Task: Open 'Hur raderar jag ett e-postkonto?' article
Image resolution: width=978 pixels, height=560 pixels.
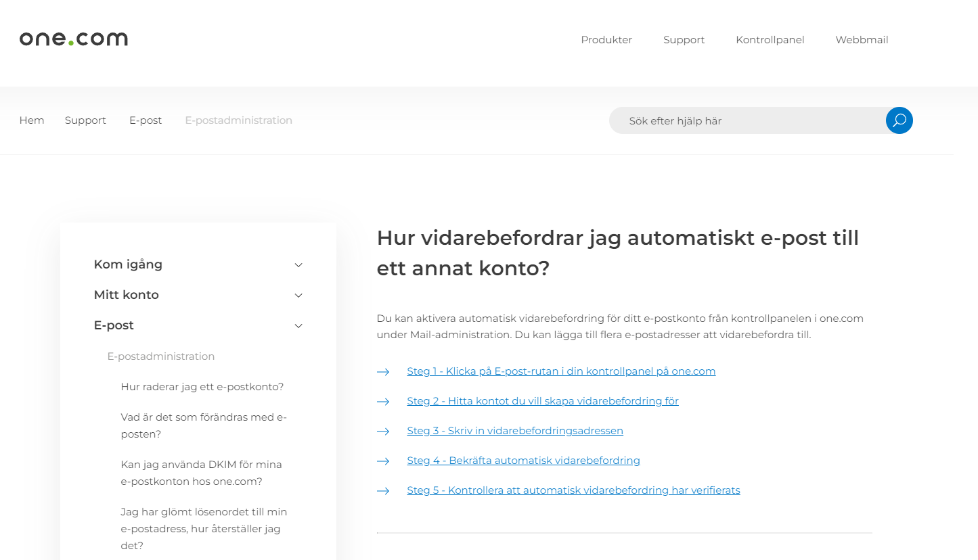Action: pyautogui.click(x=202, y=387)
